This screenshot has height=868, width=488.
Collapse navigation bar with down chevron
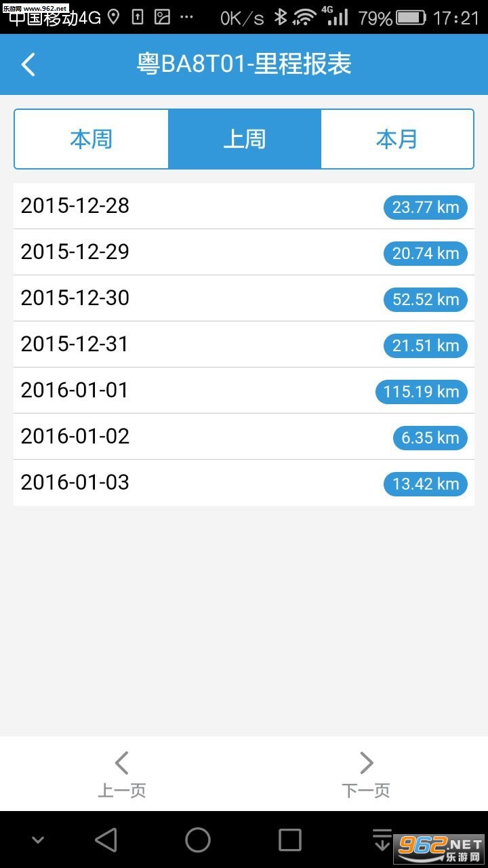pos(38,840)
